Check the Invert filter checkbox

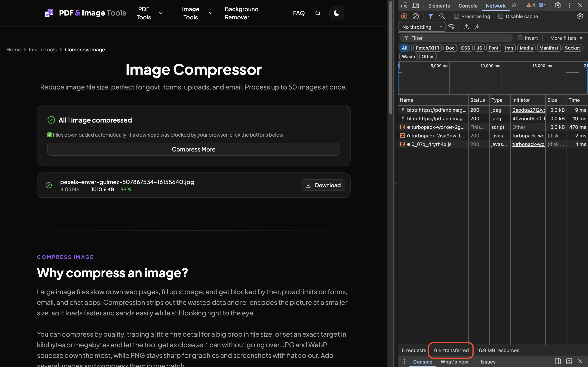(x=520, y=38)
